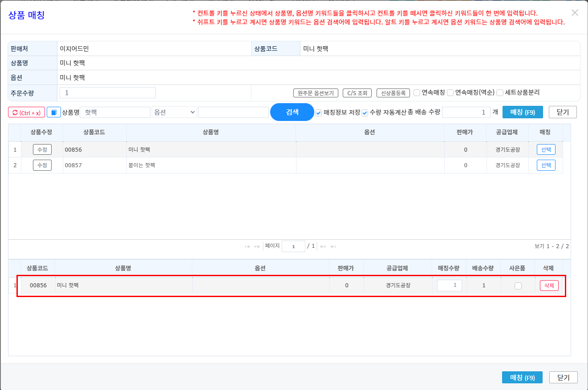Open 원주문 옵션보기

(316, 93)
